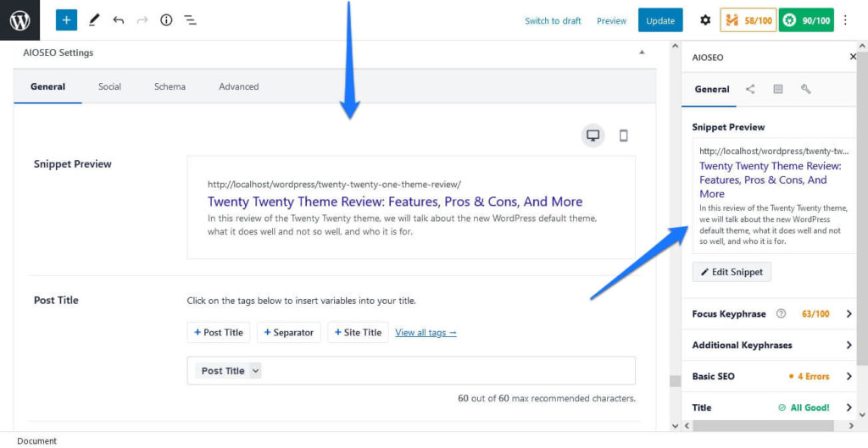
Task: Switch snippet preview to mobile view
Action: tap(623, 136)
